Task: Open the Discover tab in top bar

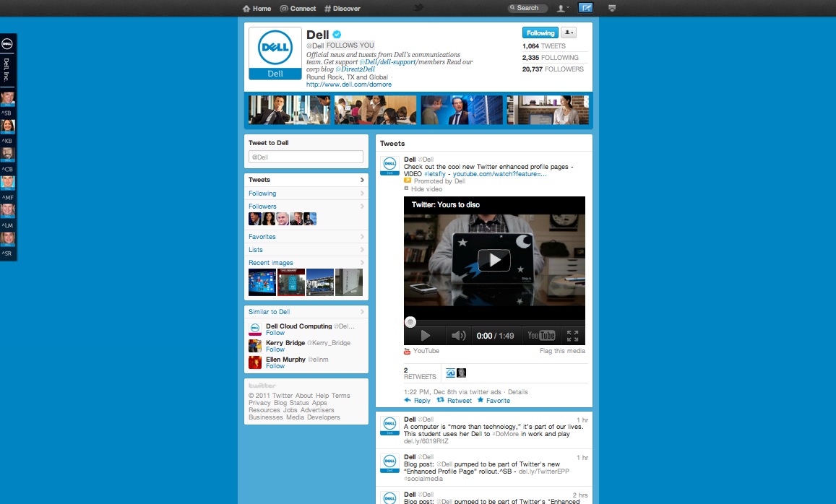Action: 342,9
